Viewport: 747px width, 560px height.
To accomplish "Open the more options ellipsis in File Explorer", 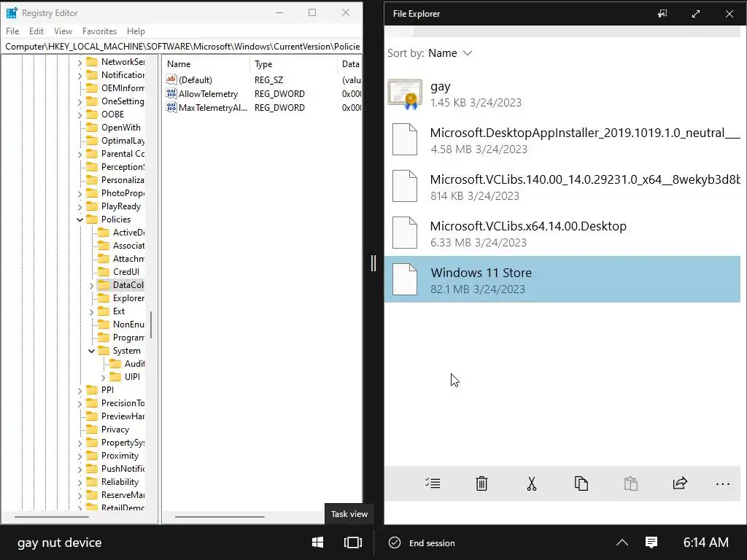I will tap(723, 484).
